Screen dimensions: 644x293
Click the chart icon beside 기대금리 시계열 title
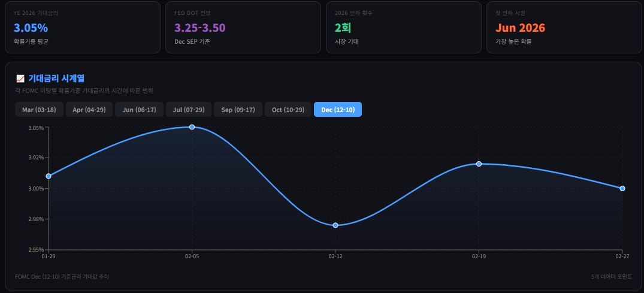20,78
